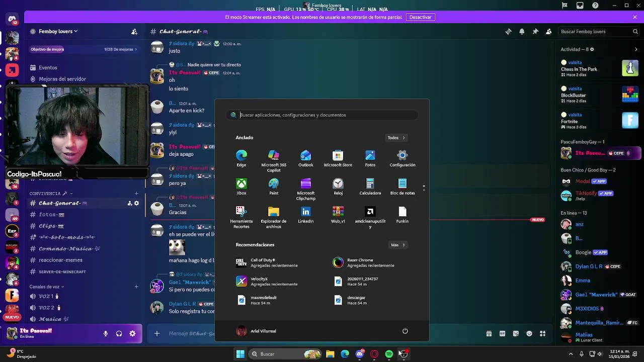The width and height of the screenshot is (644, 362).
Task: Click Desactivar in Streamer mode banner
Action: (x=420, y=17)
